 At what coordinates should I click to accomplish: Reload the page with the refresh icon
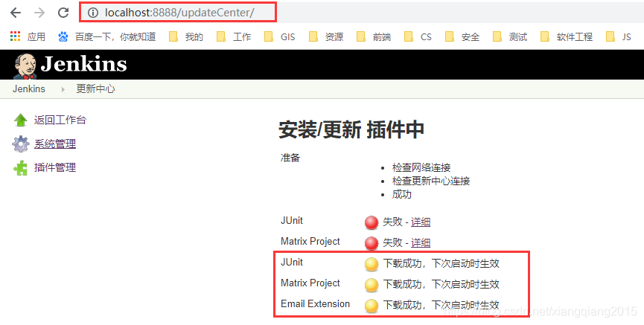63,13
